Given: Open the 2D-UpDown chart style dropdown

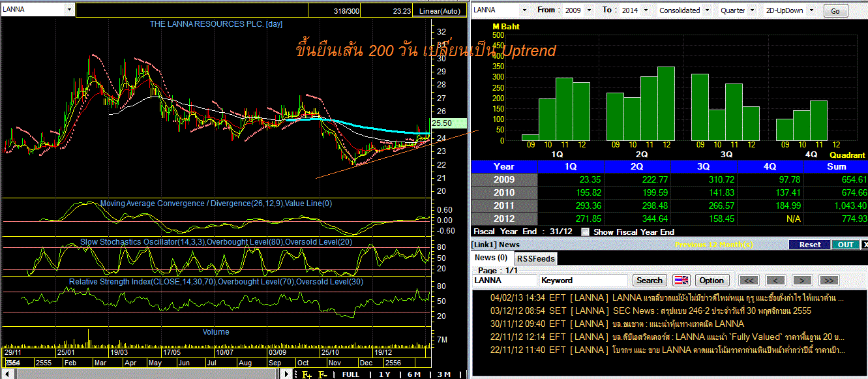Looking at the screenshot, I should tap(812, 10).
